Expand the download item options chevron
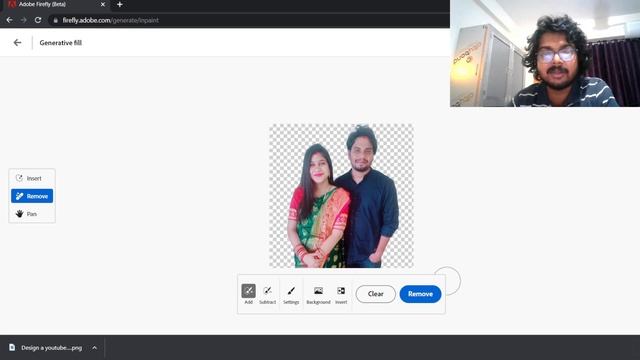This screenshot has width=640, height=360. pos(95,348)
